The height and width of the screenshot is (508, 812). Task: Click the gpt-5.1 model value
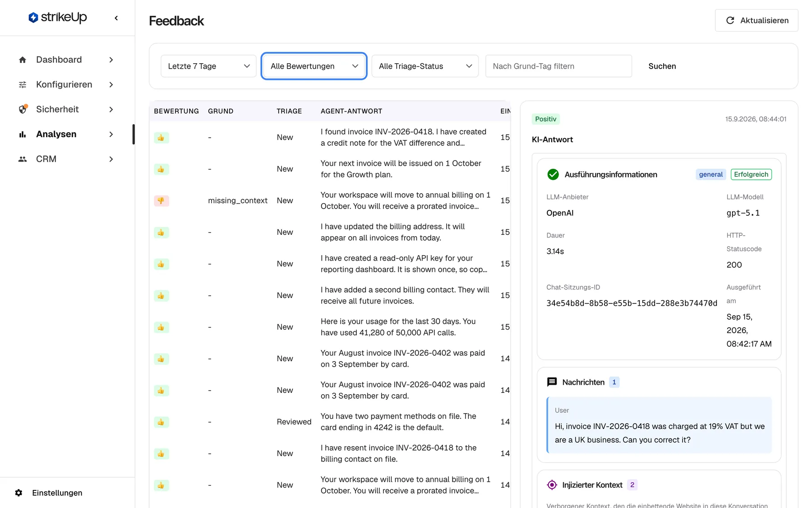pos(743,213)
